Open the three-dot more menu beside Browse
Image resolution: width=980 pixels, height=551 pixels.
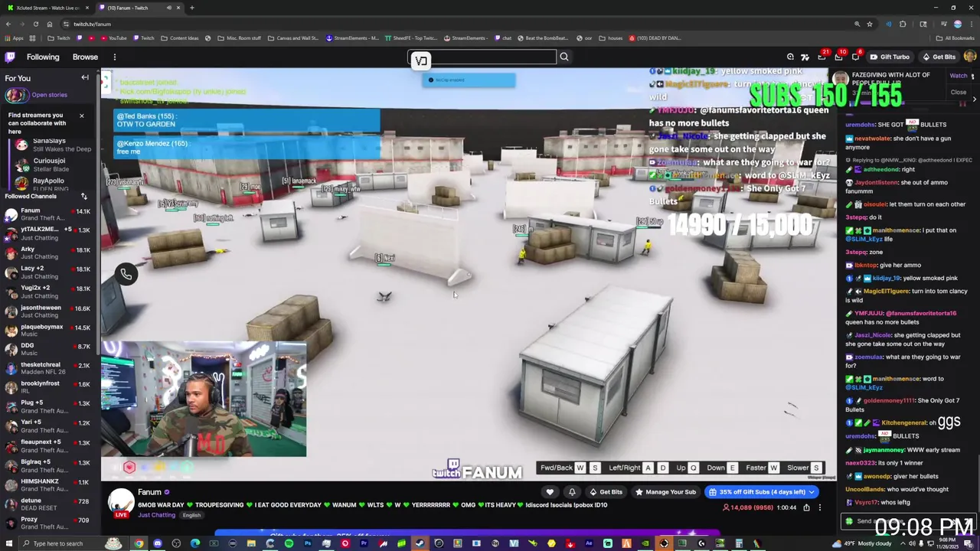pos(114,57)
